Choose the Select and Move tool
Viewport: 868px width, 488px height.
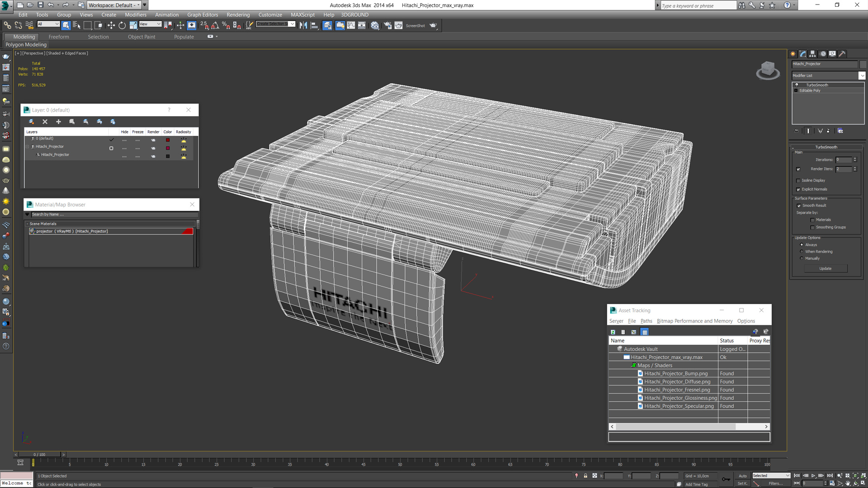(x=111, y=25)
